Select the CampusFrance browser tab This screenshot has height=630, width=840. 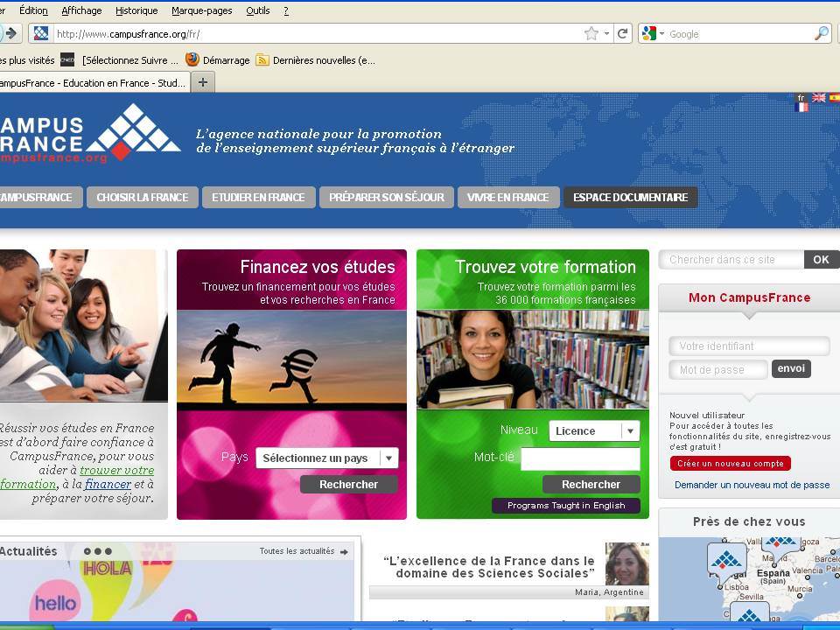[94, 82]
